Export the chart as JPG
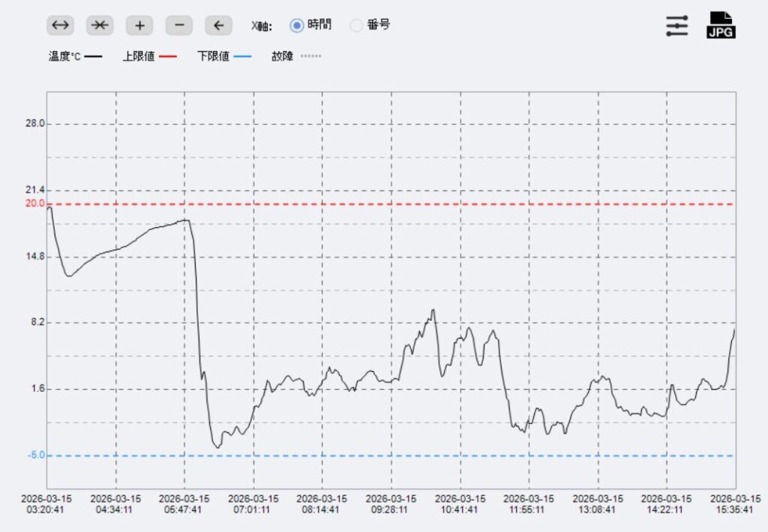 721,25
